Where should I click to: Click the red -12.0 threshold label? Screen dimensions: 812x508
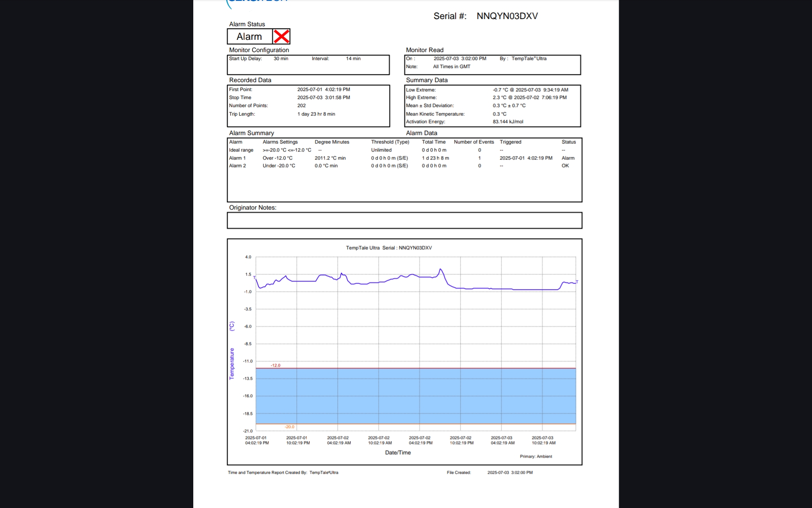click(275, 365)
